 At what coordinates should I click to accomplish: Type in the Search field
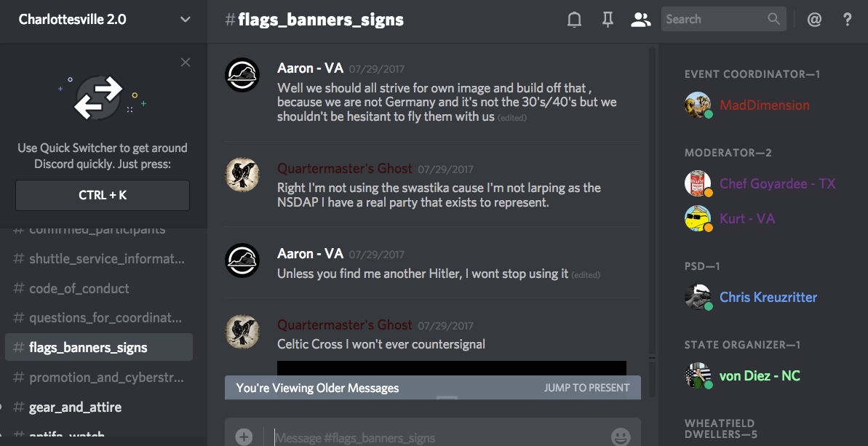click(713, 20)
